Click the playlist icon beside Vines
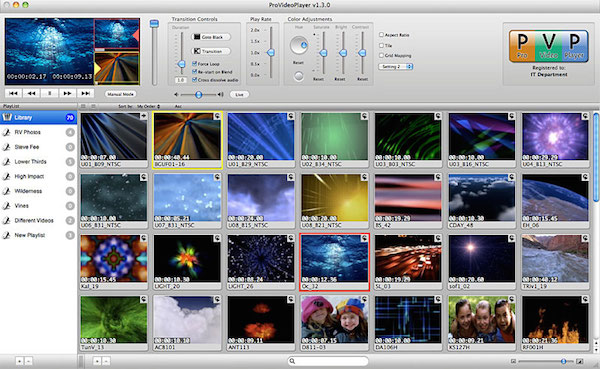Screen dimensions: 600x369 [x=7, y=206]
